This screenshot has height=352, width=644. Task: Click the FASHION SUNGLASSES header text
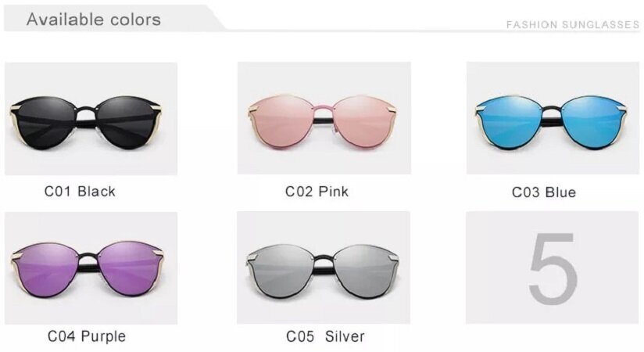pyautogui.click(x=573, y=25)
